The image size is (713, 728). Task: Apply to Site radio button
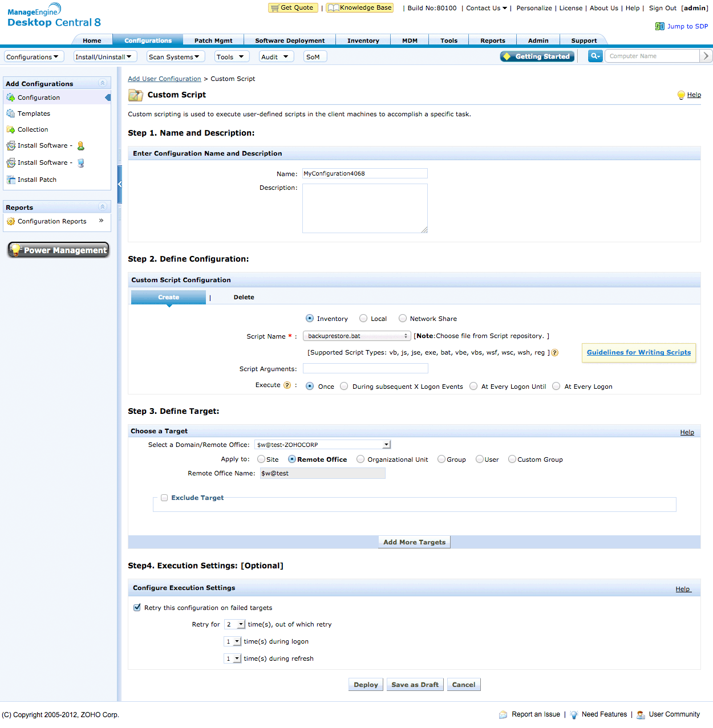(261, 459)
